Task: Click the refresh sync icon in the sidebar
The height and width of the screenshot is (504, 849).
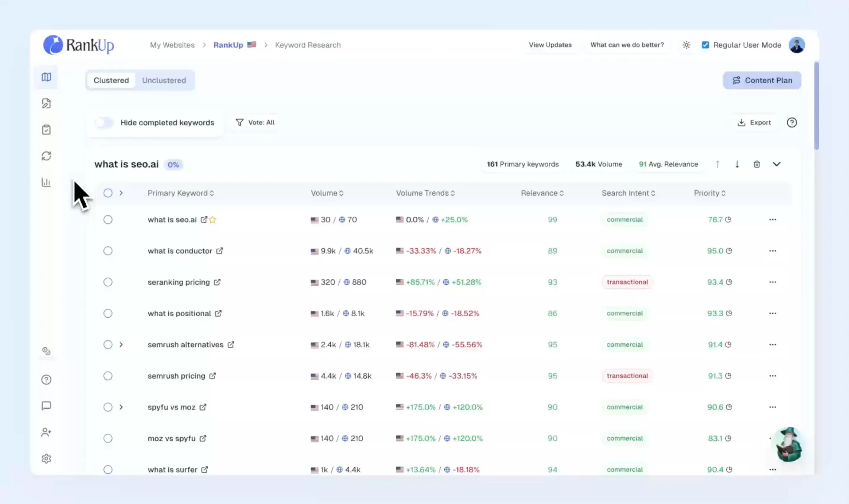Action: click(46, 156)
